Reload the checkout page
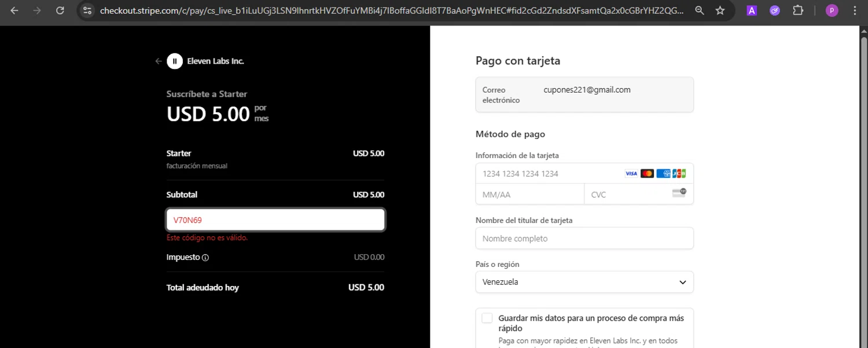 pos(60,10)
